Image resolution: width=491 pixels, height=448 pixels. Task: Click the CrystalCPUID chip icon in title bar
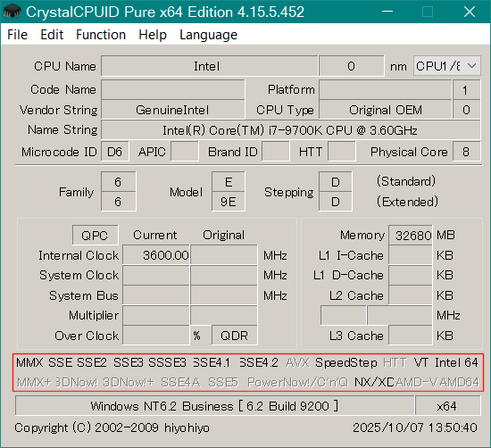(12, 12)
